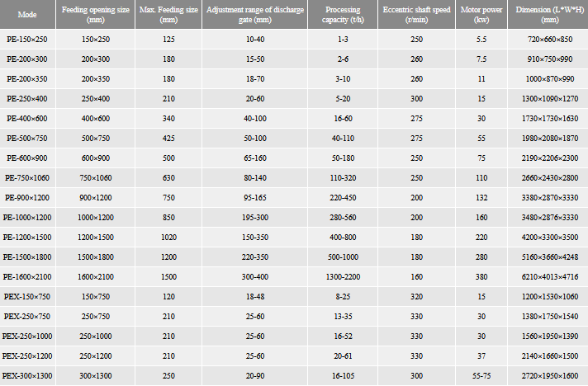Click the Eccentric shaft speed header
588x386 pixels.
point(415,14)
